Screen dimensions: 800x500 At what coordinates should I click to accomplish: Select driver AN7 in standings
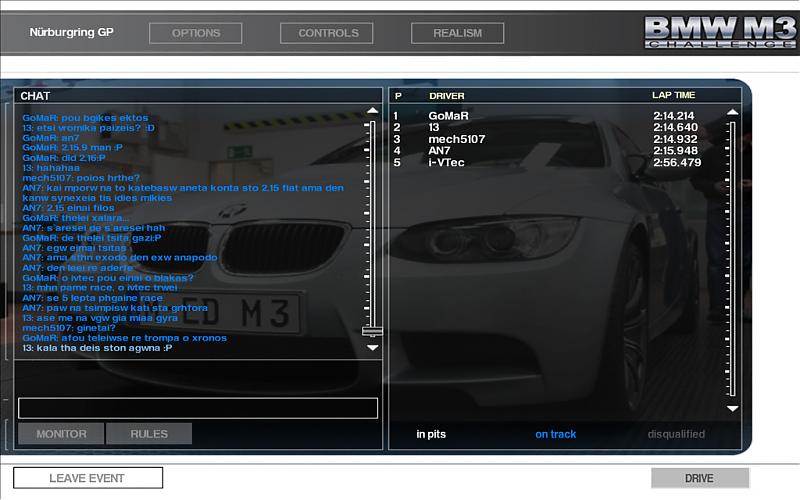[x=439, y=151]
